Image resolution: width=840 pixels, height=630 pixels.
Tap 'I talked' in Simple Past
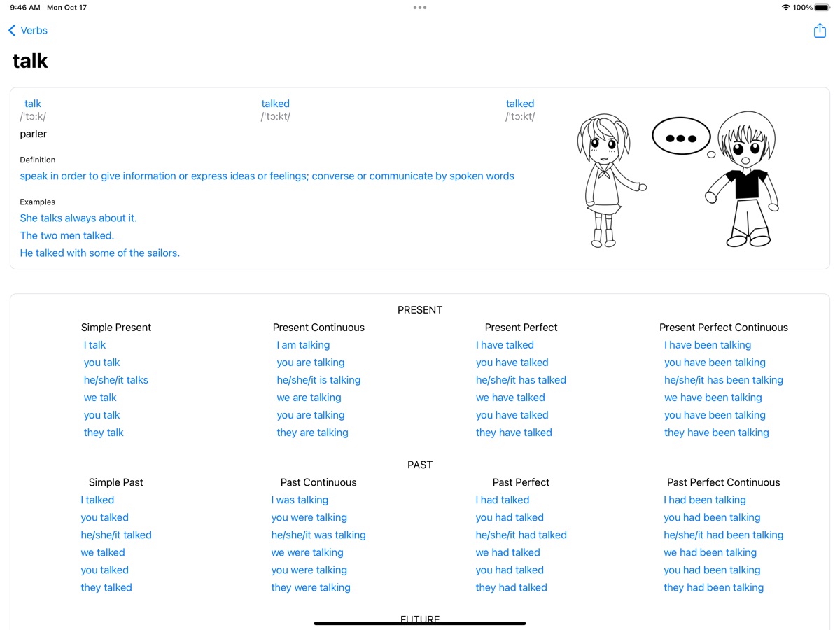pyautogui.click(x=97, y=500)
